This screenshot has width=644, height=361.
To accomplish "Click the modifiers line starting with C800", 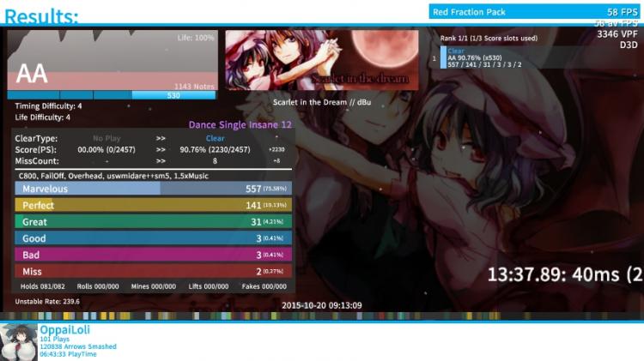I will 113,176.
